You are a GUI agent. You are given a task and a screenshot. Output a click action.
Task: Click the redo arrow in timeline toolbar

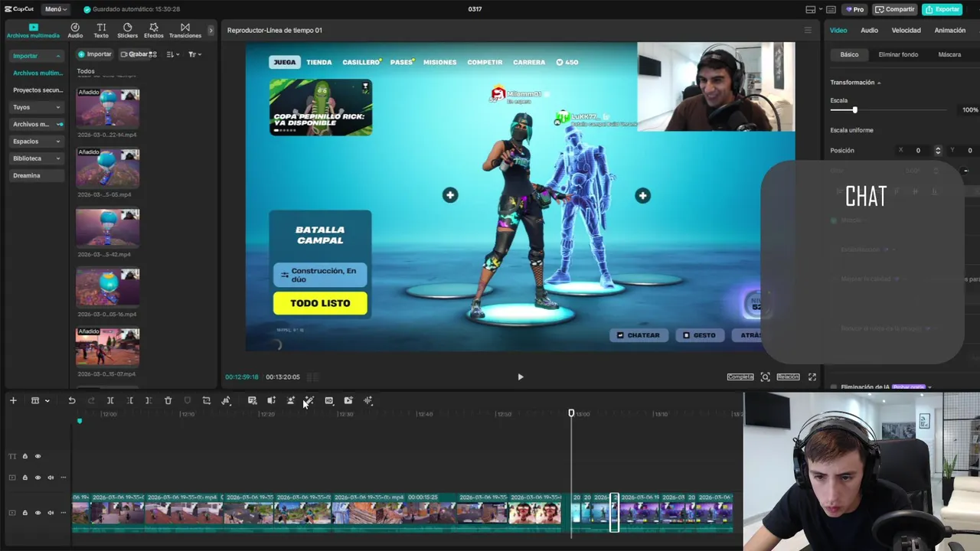click(91, 400)
